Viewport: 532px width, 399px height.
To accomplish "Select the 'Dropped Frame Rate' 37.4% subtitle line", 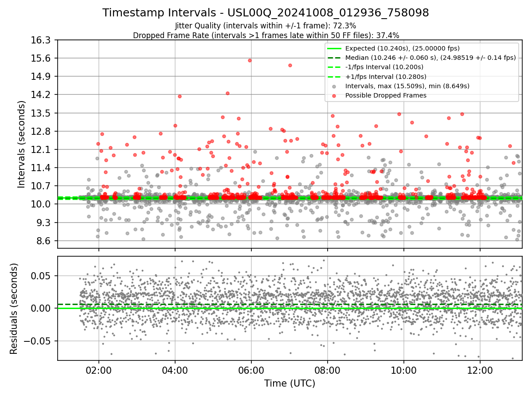I will point(266,35).
